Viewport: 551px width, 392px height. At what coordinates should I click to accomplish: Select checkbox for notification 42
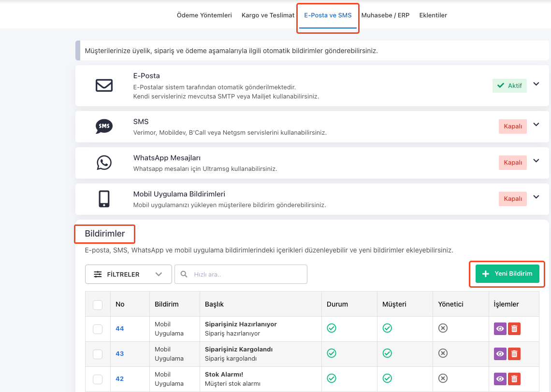98,379
